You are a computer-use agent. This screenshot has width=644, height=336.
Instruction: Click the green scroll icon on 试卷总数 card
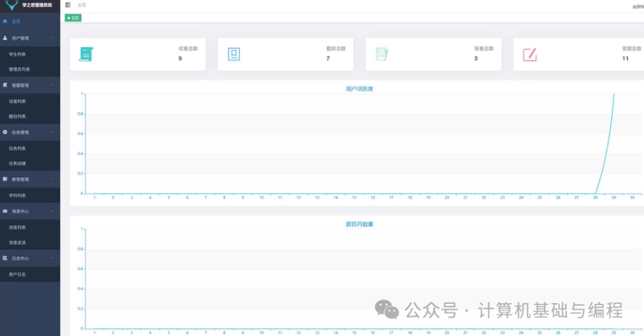[x=86, y=54]
